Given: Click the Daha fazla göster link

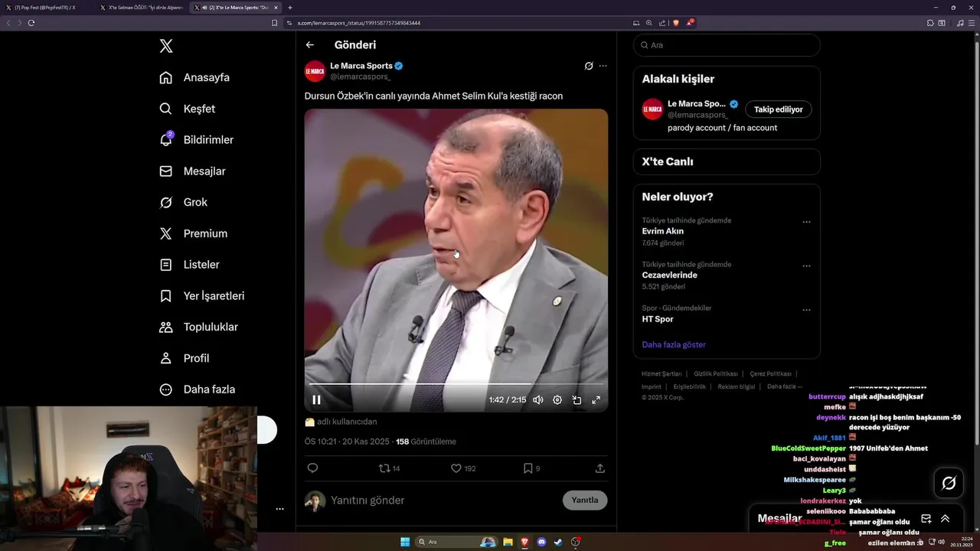Looking at the screenshot, I should pyautogui.click(x=674, y=344).
